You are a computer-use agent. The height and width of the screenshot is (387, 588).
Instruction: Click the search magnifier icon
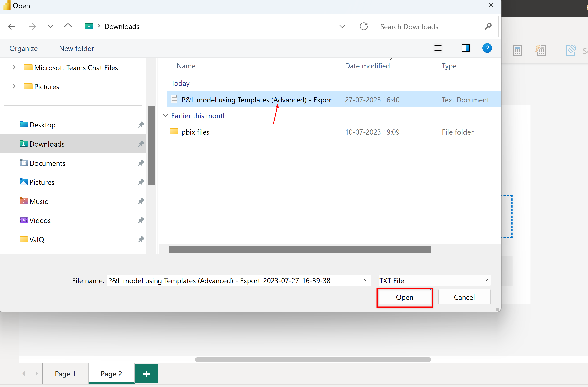point(488,26)
